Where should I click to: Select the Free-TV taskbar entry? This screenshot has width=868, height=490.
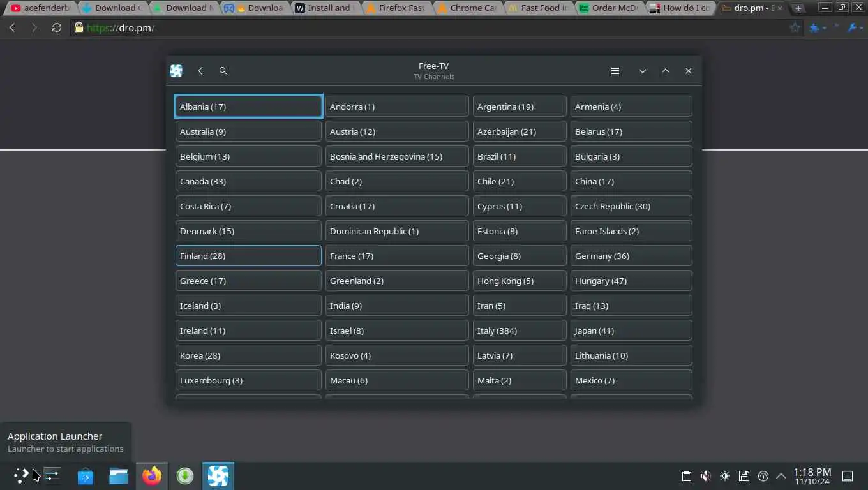pyautogui.click(x=218, y=475)
